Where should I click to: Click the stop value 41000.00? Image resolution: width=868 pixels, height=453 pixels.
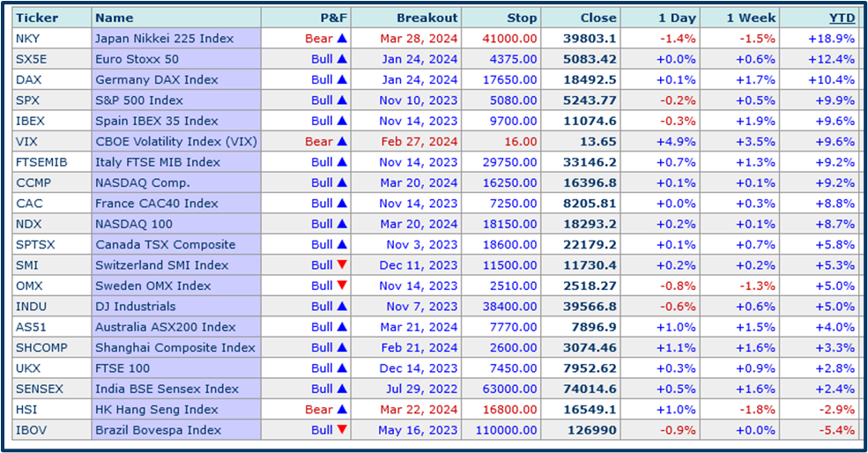(x=510, y=38)
